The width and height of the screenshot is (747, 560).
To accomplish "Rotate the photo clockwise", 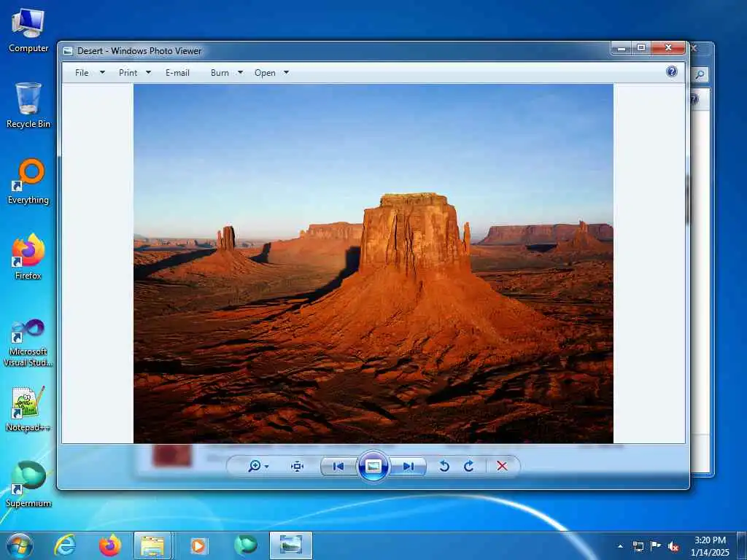I will [469, 466].
